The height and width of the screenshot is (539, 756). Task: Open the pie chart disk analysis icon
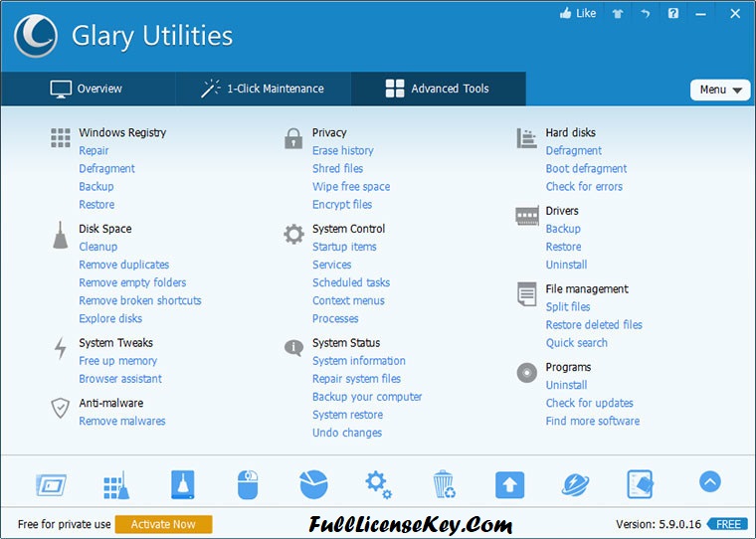pos(313,484)
